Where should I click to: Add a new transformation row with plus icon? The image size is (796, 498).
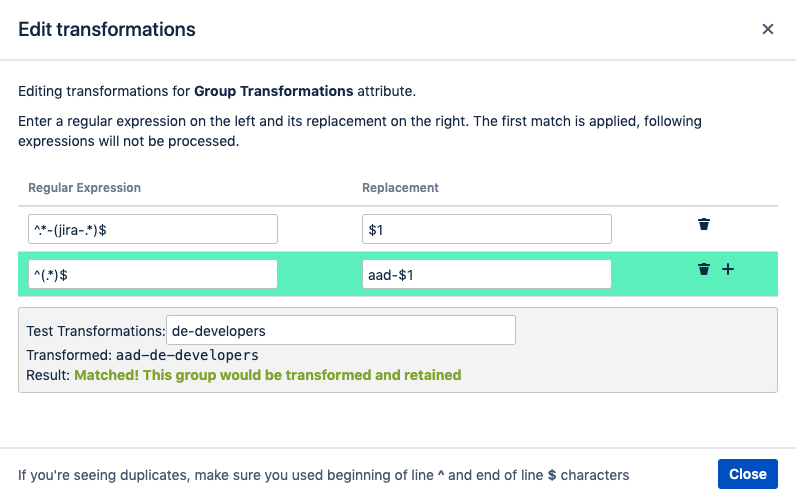pos(728,269)
